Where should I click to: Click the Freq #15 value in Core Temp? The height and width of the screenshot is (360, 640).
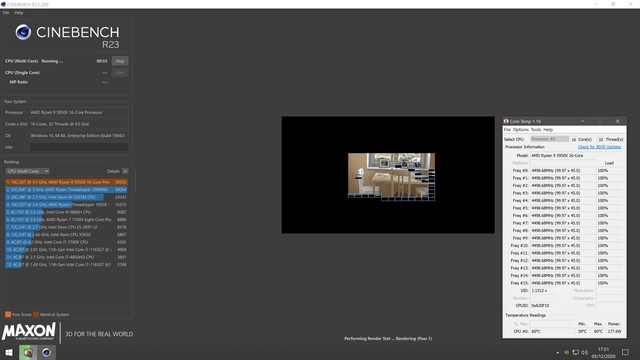(x=562, y=283)
